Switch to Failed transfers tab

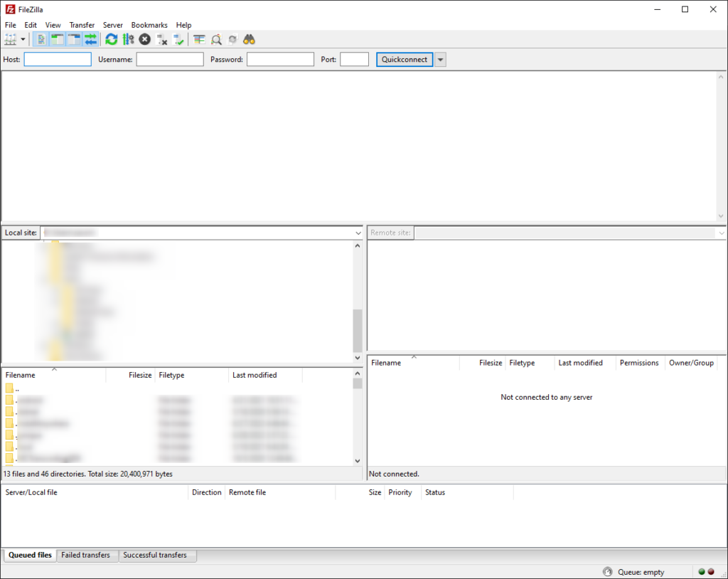pos(86,556)
